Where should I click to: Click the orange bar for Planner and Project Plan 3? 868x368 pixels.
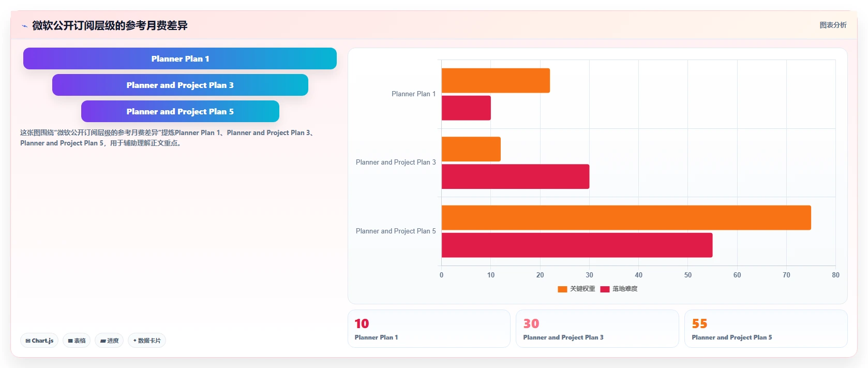tap(471, 149)
